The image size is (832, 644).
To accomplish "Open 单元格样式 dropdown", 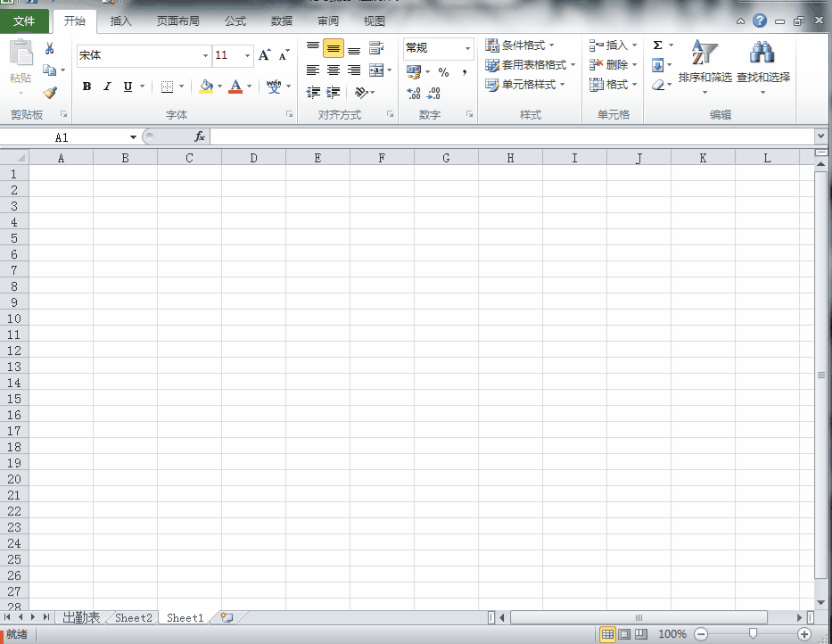I will tap(524, 85).
